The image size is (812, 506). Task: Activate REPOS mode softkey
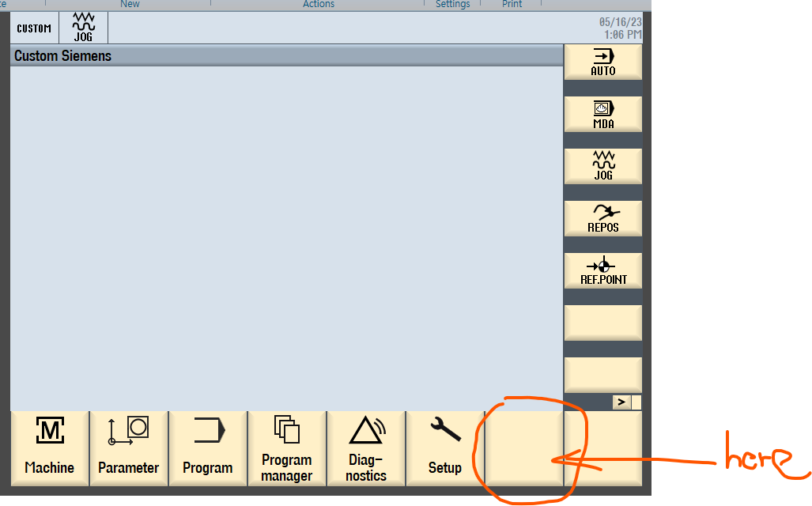click(x=602, y=218)
